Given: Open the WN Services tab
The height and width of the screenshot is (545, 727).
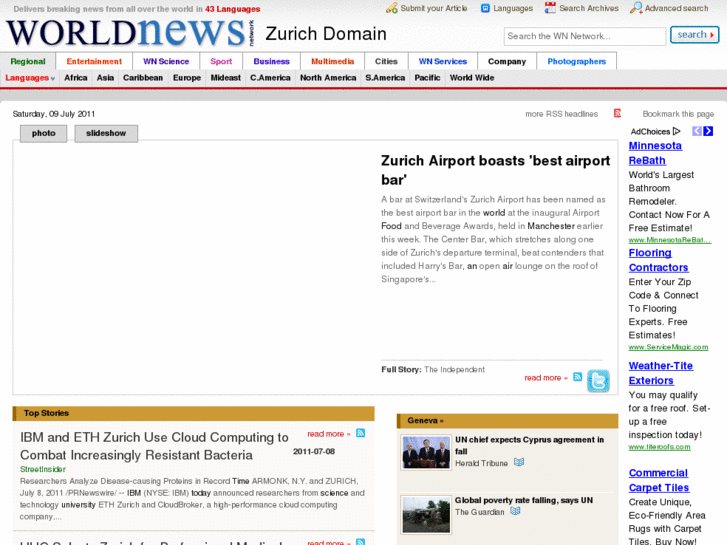Looking at the screenshot, I should tap(443, 61).
